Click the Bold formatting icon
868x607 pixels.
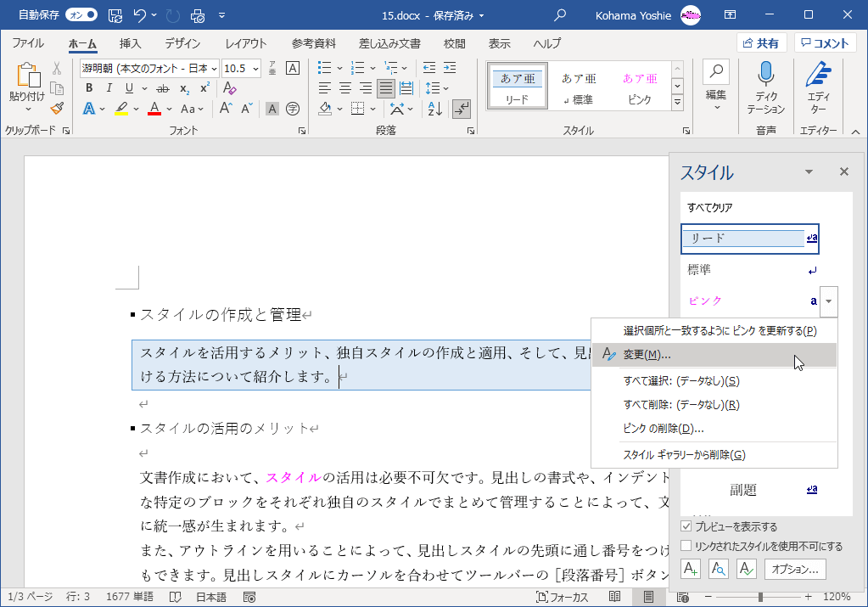click(x=89, y=88)
